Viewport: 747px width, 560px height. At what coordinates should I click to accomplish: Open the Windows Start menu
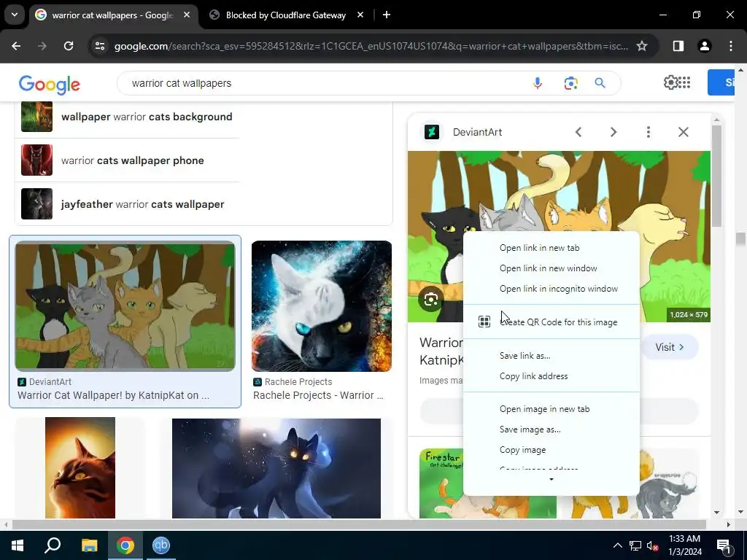(x=18, y=545)
